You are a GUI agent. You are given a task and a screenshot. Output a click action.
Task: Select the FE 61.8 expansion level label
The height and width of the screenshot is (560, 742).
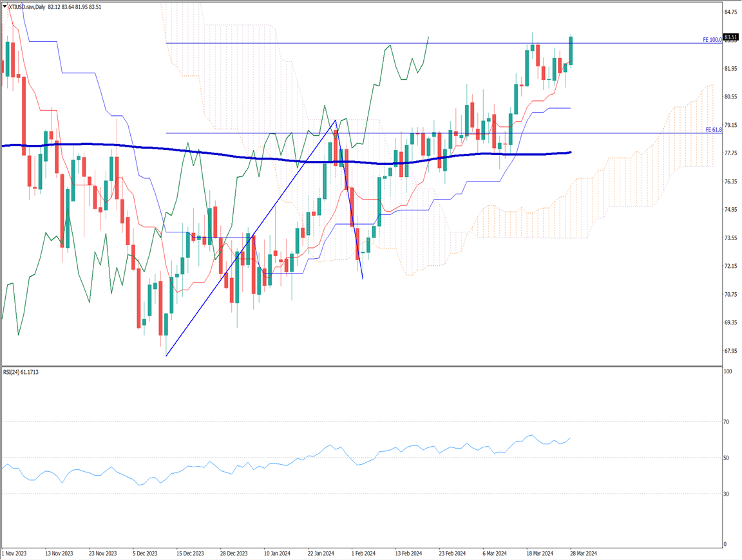click(x=712, y=130)
